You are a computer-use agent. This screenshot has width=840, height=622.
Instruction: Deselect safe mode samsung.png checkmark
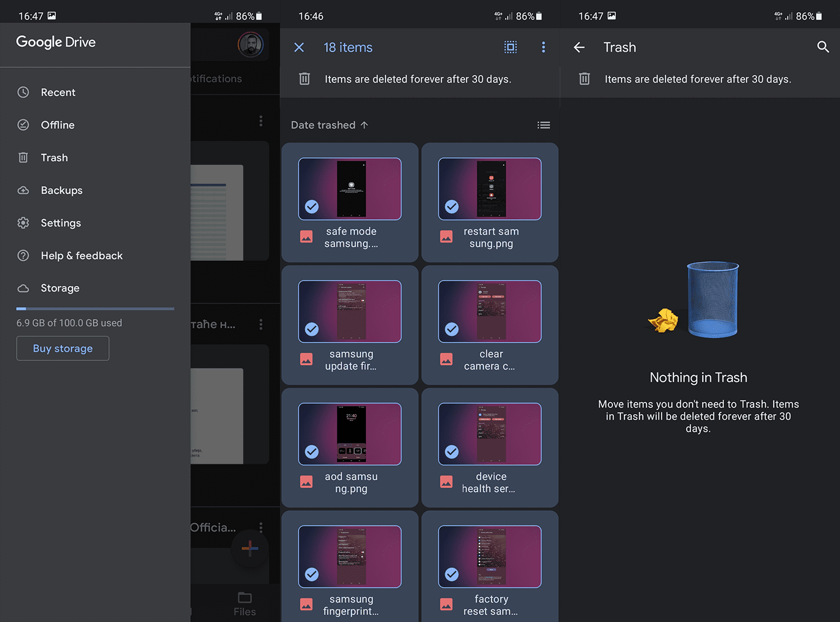tap(312, 206)
